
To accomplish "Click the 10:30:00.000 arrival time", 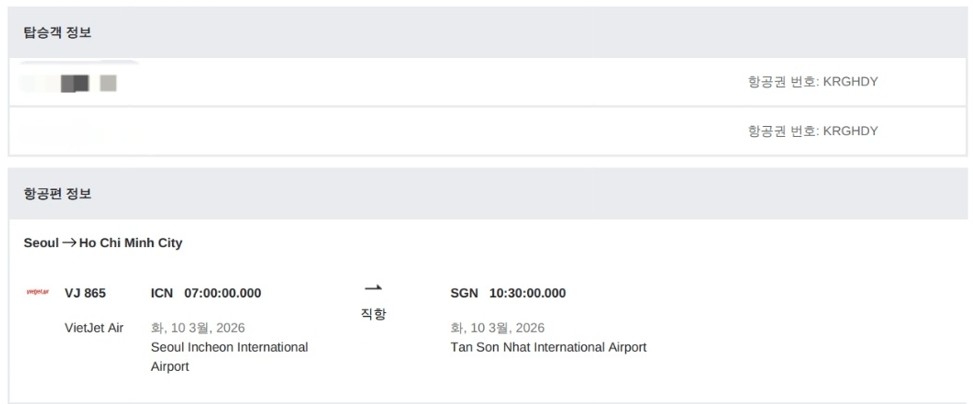I will [x=527, y=293].
